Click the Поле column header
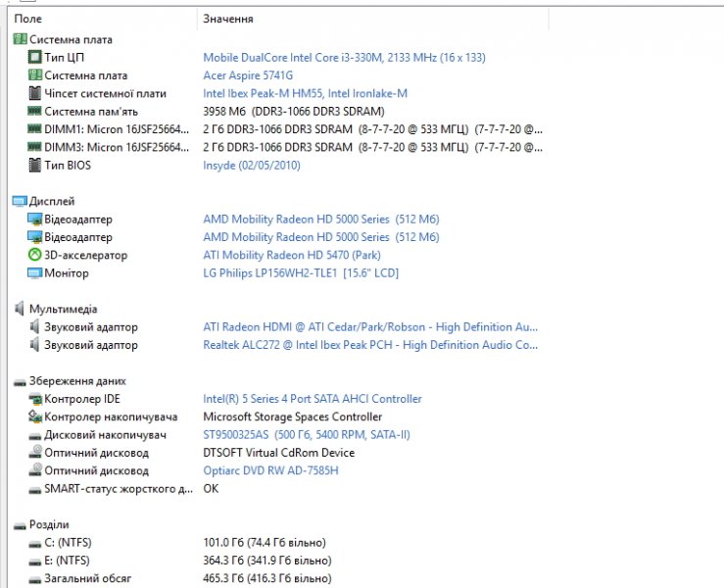The image size is (724, 588). pos(27,19)
